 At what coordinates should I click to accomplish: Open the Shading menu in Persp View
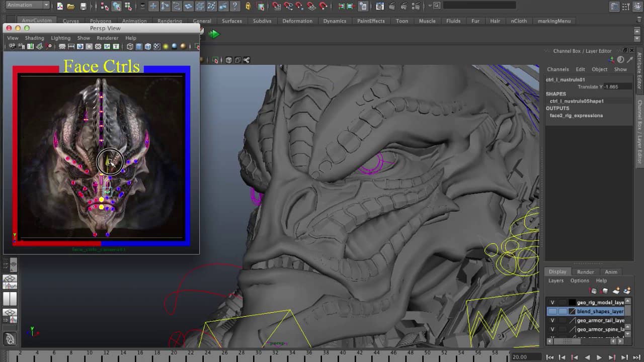[x=34, y=38]
